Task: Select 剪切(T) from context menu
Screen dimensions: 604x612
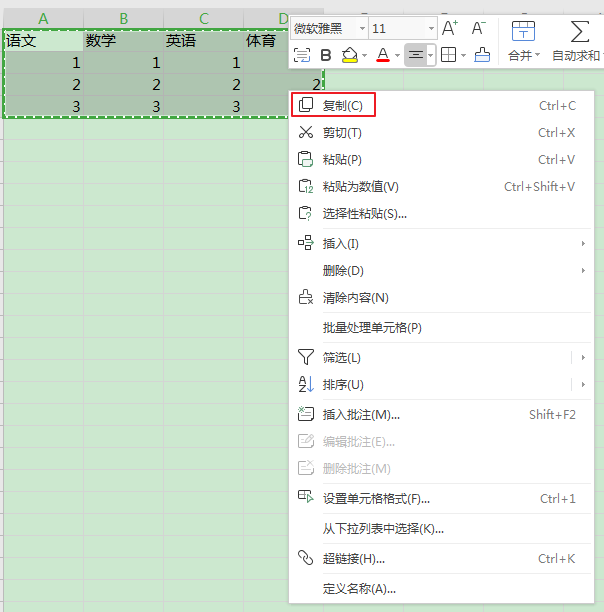Action: [x=441, y=133]
